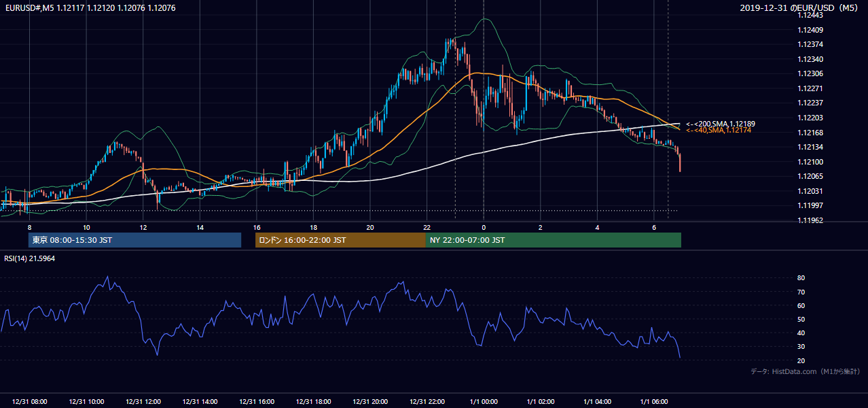Click the RSI 50 level label
The width and height of the screenshot is (868, 408).
pyautogui.click(x=801, y=319)
